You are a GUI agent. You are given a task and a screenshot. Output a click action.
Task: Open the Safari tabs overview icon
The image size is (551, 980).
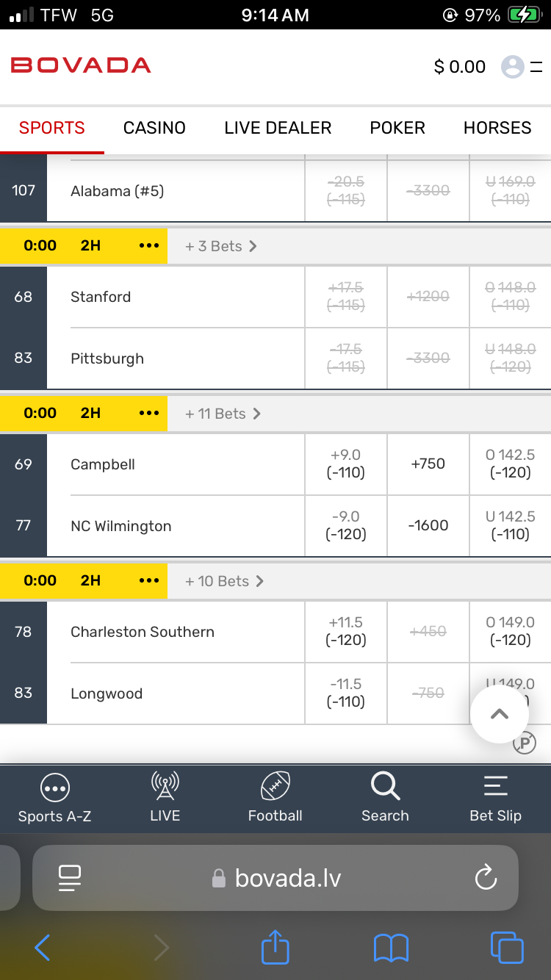(x=507, y=948)
